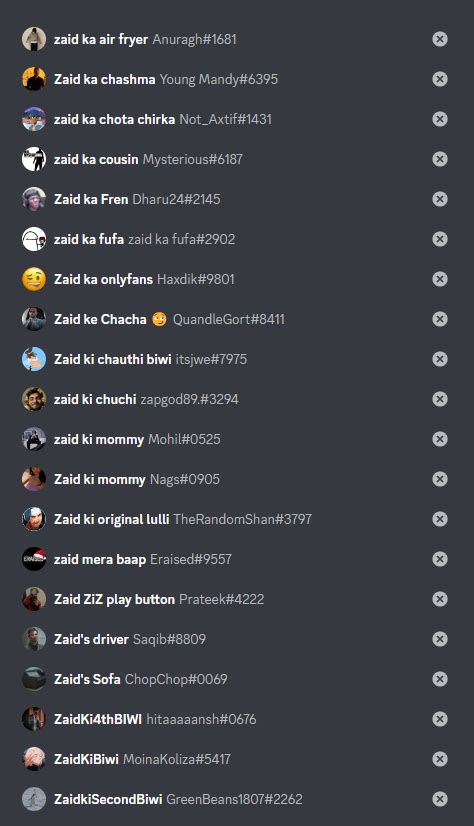Click the yellow emoji avatar of Haxdik

(x=34, y=279)
